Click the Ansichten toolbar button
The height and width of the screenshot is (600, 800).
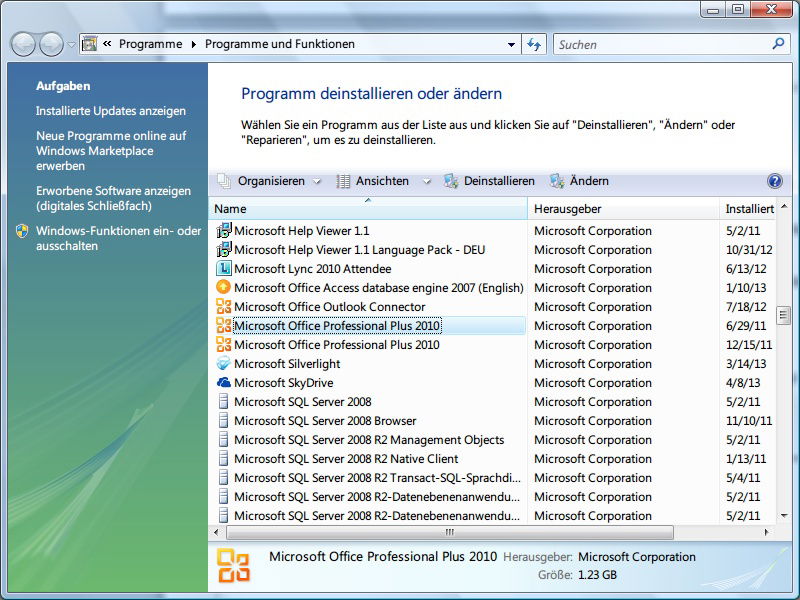(373, 181)
